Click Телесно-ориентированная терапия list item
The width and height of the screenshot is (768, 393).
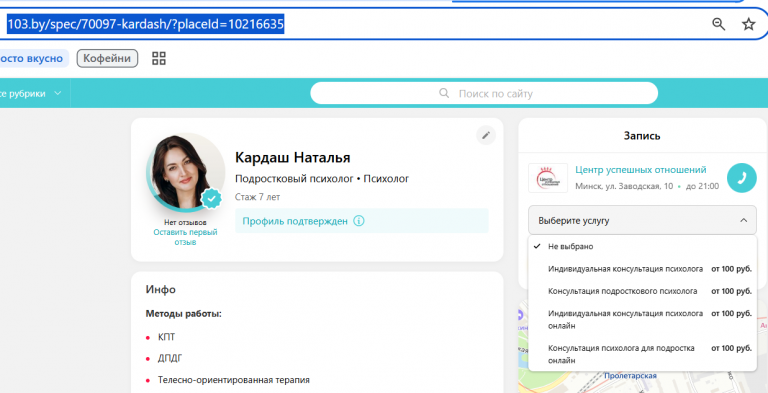click(x=234, y=380)
